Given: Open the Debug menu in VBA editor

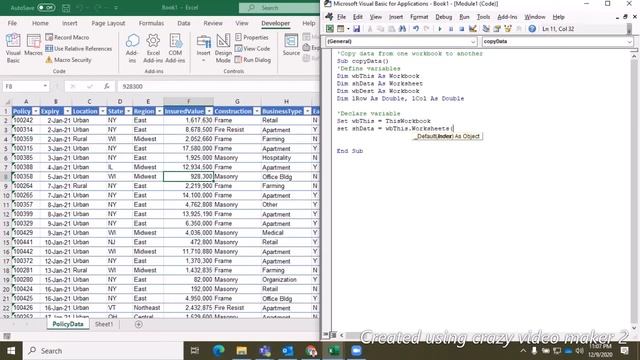Looking at the screenshot, I should pyautogui.click(x=443, y=17).
